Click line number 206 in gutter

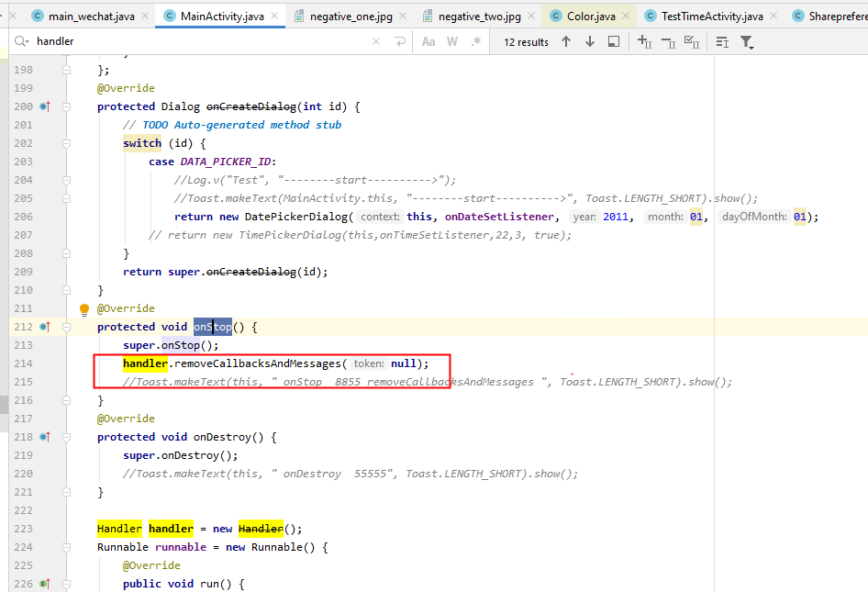click(x=23, y=217)
